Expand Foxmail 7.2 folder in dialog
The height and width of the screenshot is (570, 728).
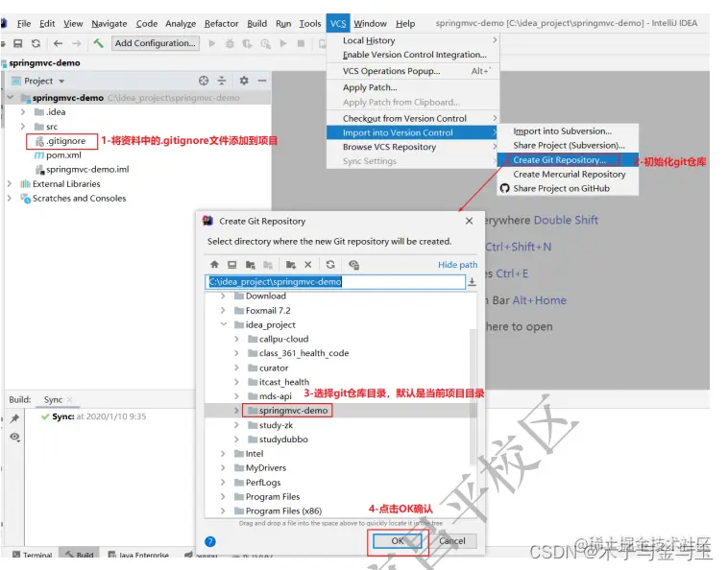pos(224,310)
